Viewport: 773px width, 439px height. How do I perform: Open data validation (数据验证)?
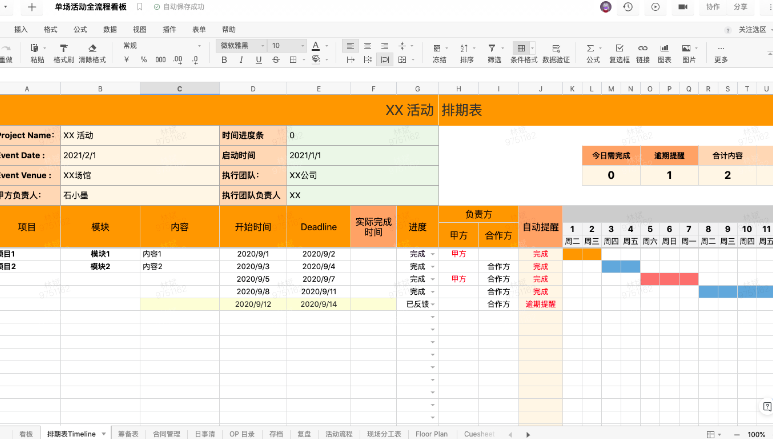[556, 48]
